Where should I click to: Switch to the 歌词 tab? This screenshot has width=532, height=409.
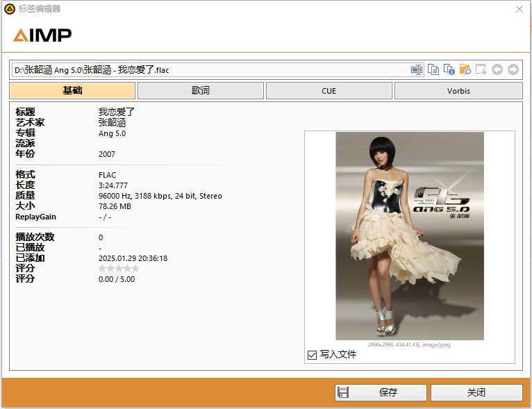(x=201, y=90)
